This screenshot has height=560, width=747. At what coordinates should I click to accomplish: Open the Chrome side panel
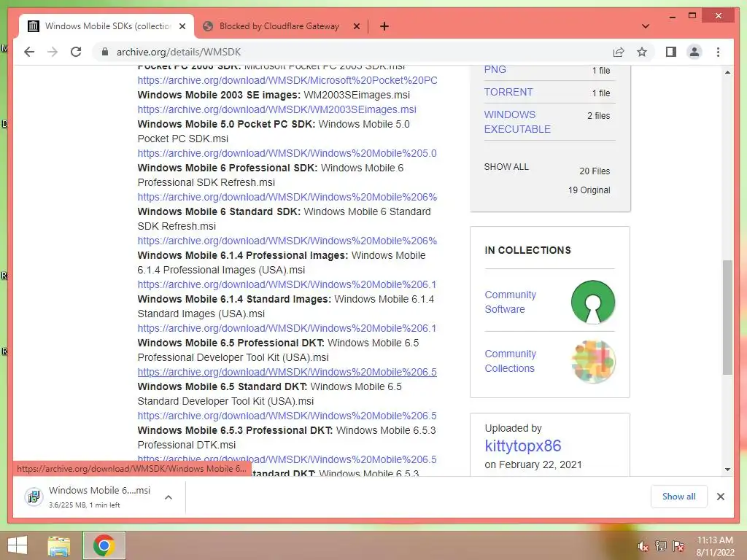(671, 52)
